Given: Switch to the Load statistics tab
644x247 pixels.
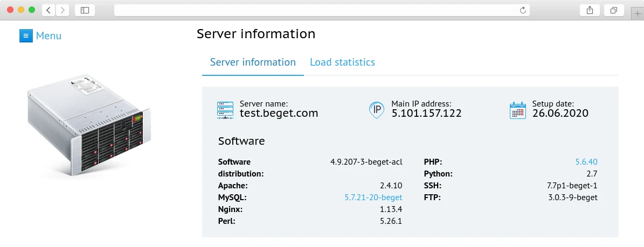Looking at the screenshot, I should click(342, 62).
